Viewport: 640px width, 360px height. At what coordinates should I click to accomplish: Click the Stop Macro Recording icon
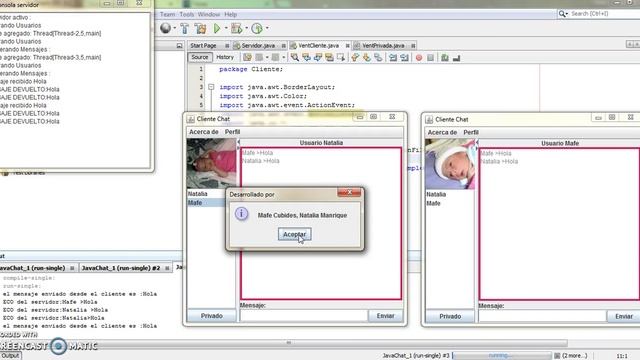[x=430, y=58]
